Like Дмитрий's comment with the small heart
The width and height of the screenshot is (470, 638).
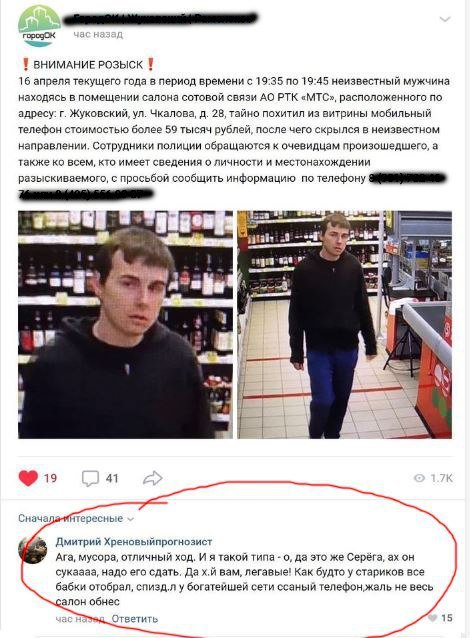pos(433,618)
